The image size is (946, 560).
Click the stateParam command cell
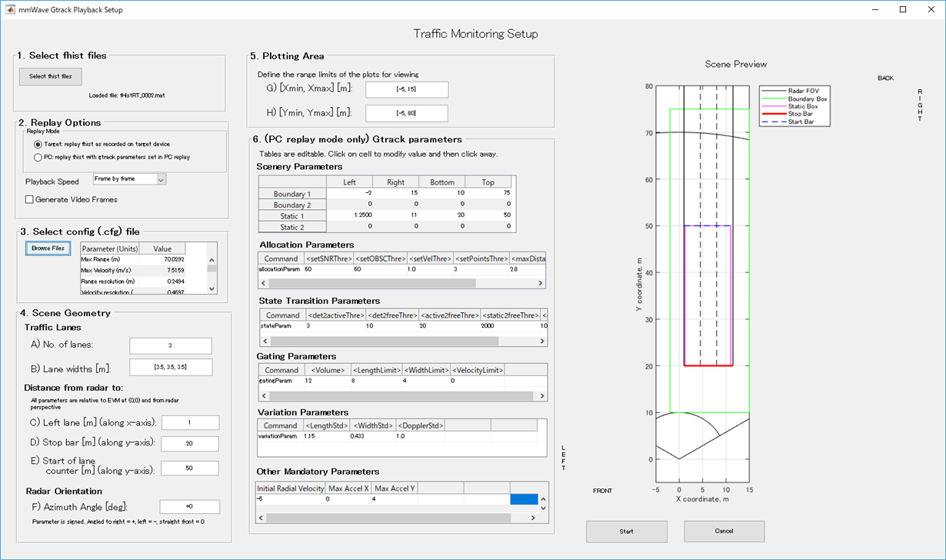(x=281, y=326)
